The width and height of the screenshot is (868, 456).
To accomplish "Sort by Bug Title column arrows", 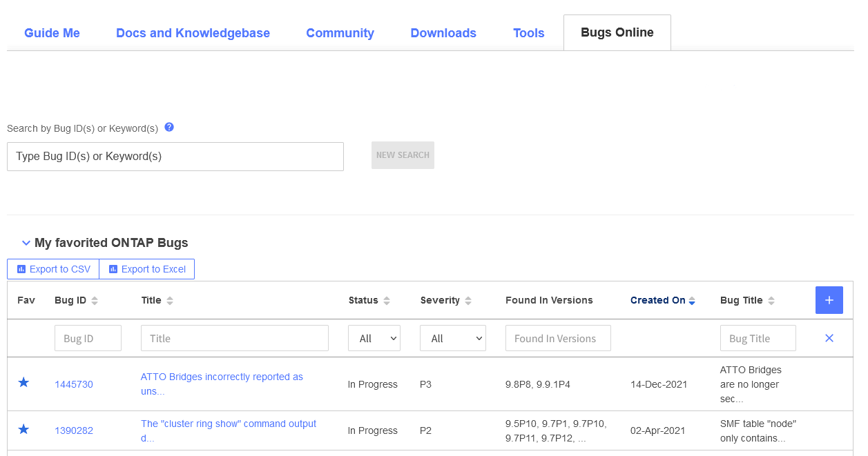I will tap(771, 301).
